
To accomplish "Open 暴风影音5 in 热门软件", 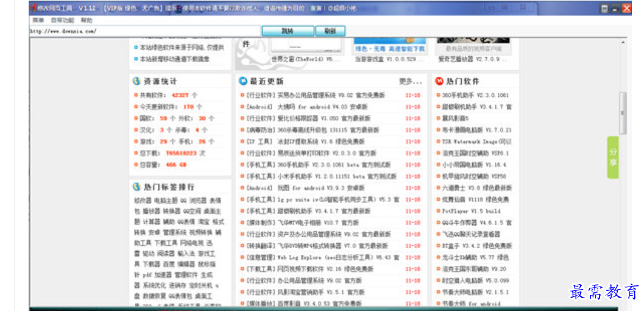I will [456, 118].
